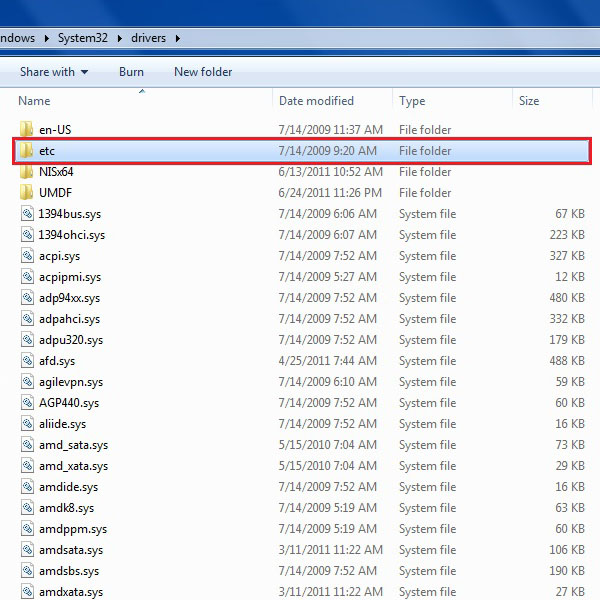Click the 1394ohci.sys file icon

click(27, 235)
